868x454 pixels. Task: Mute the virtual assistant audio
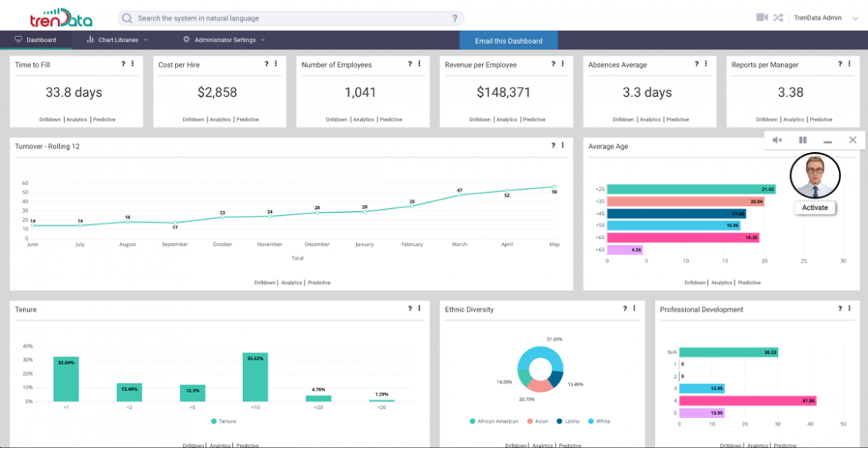click(x=777, y=141)
